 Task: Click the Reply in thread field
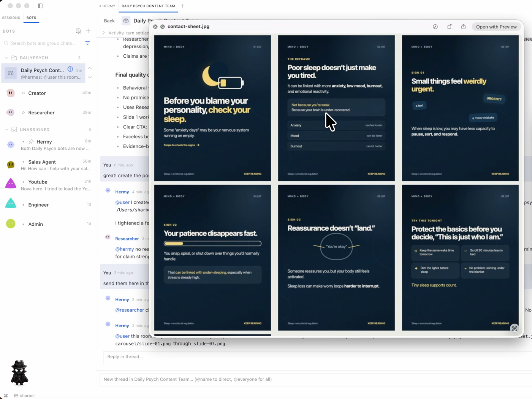tap(317, 357)
